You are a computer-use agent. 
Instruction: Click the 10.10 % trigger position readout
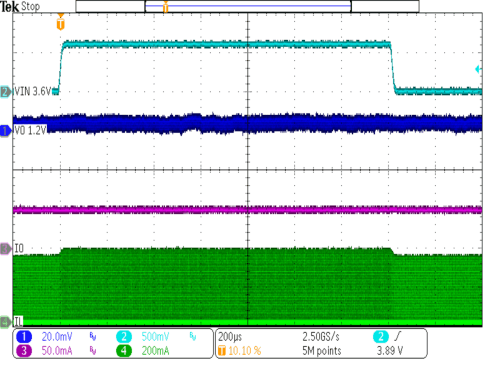point(245,351)
